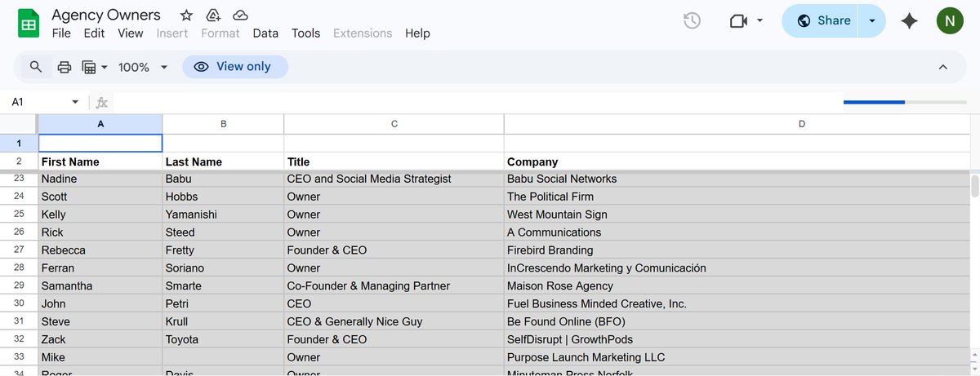
Task: Select column B header
Action: 223,124
